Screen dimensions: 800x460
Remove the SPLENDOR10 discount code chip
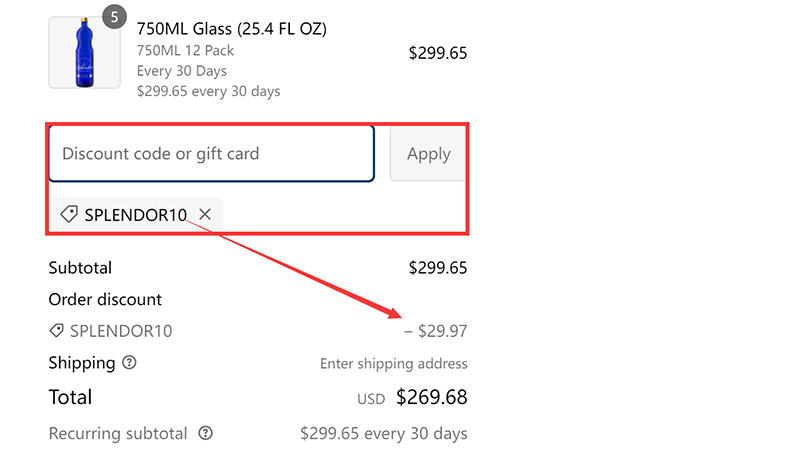205,214
